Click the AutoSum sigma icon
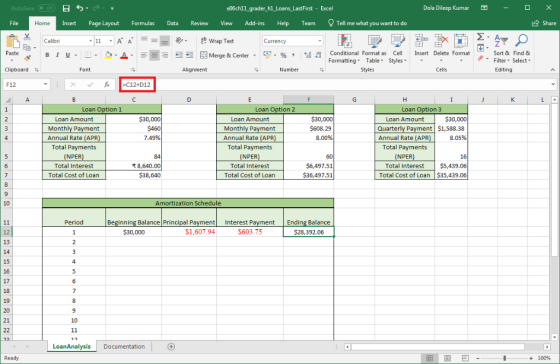The height and width of the screenshot is (364, 560). (481, 37)
